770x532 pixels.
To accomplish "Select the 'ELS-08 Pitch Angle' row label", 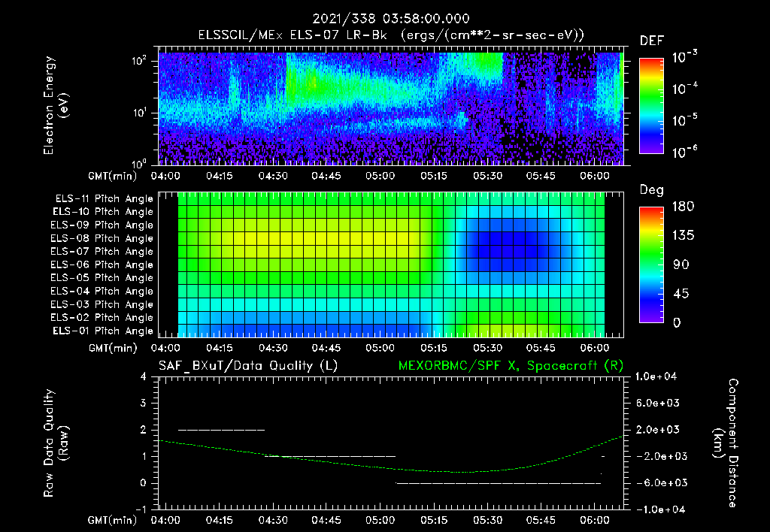I will click(102, 238).
